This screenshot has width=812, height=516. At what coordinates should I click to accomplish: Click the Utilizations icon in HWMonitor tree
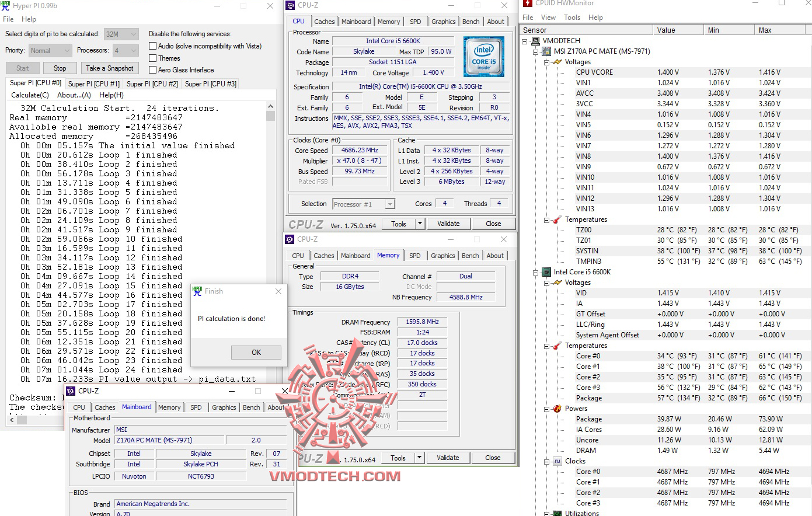coord(557,513)
